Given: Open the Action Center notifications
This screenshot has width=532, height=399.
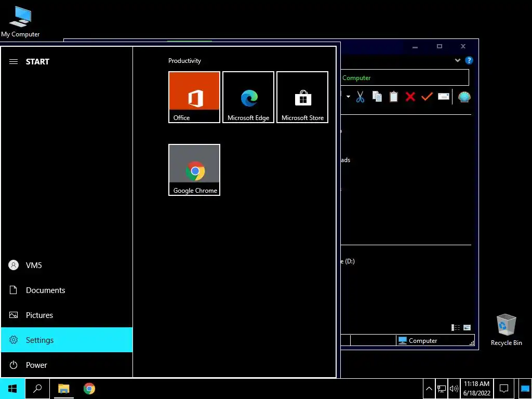Looking at the screenshot, I should click(x=504, y=389).
